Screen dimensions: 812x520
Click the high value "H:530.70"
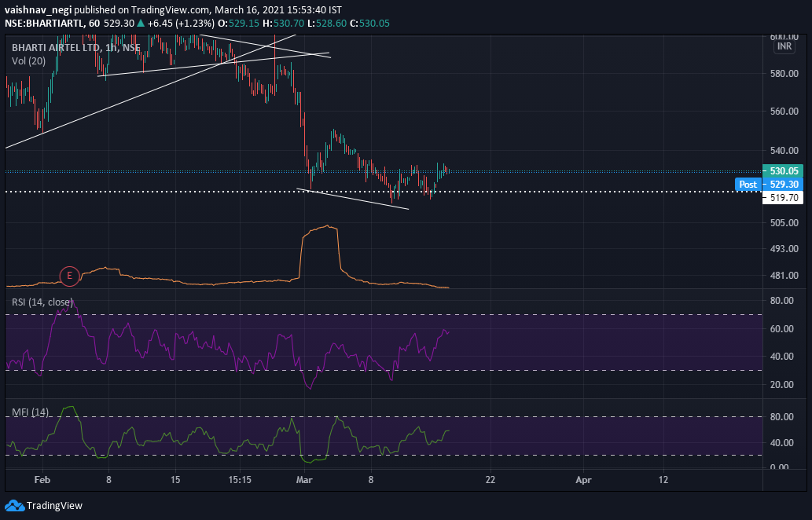coord(283,24)
